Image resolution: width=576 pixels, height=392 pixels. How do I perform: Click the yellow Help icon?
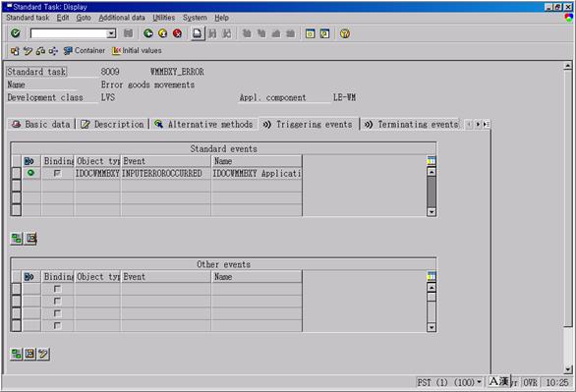click(345, 33)
